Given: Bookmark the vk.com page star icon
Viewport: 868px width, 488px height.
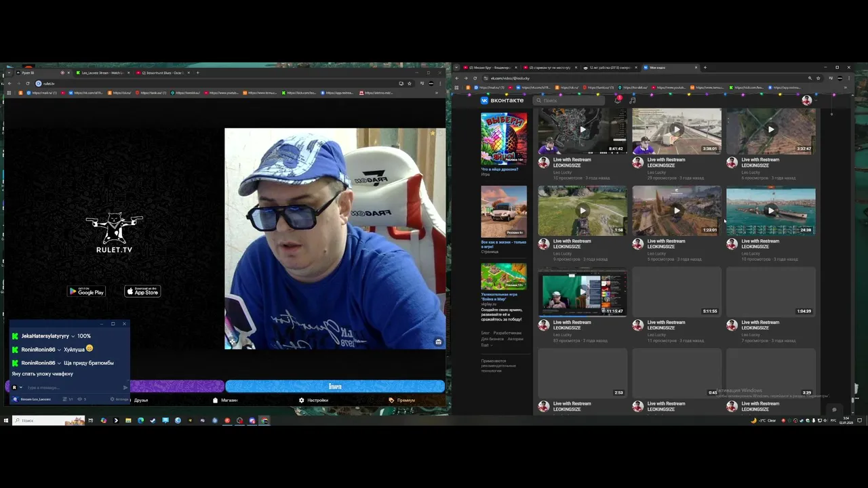Looking at the screenshot, I should point(818,78).
